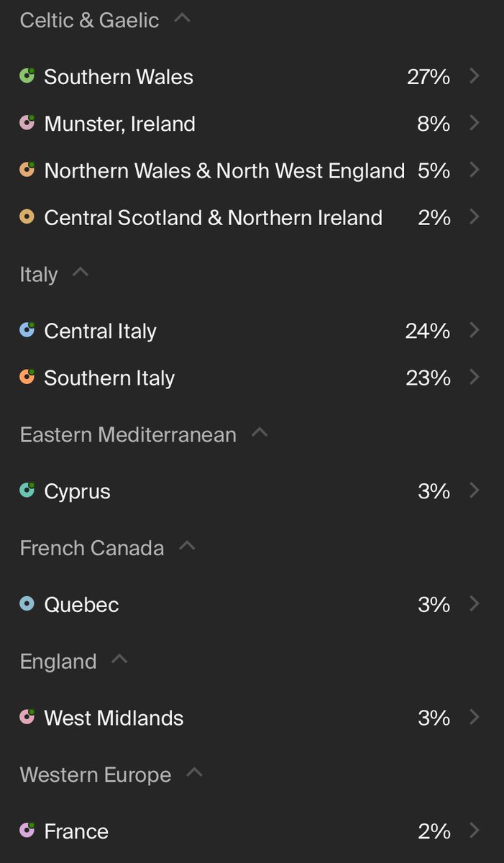Click the Southern Wales green region icon
This screenshot has width=504, height=863.
27,76
